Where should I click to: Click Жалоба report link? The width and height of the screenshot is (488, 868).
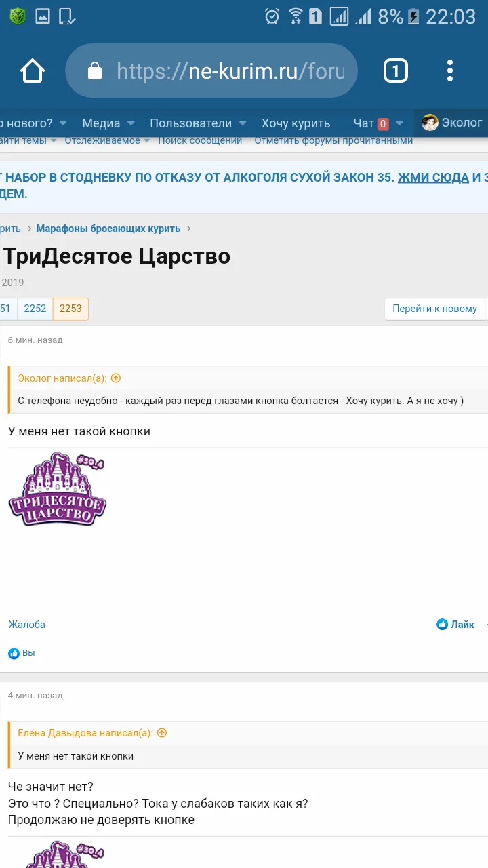(x=26, y=625)
